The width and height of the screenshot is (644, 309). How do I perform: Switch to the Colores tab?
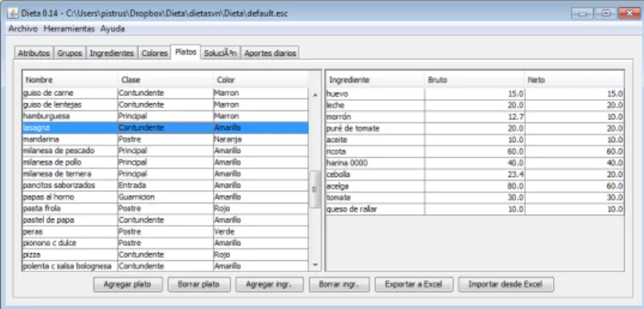point(154,53)
